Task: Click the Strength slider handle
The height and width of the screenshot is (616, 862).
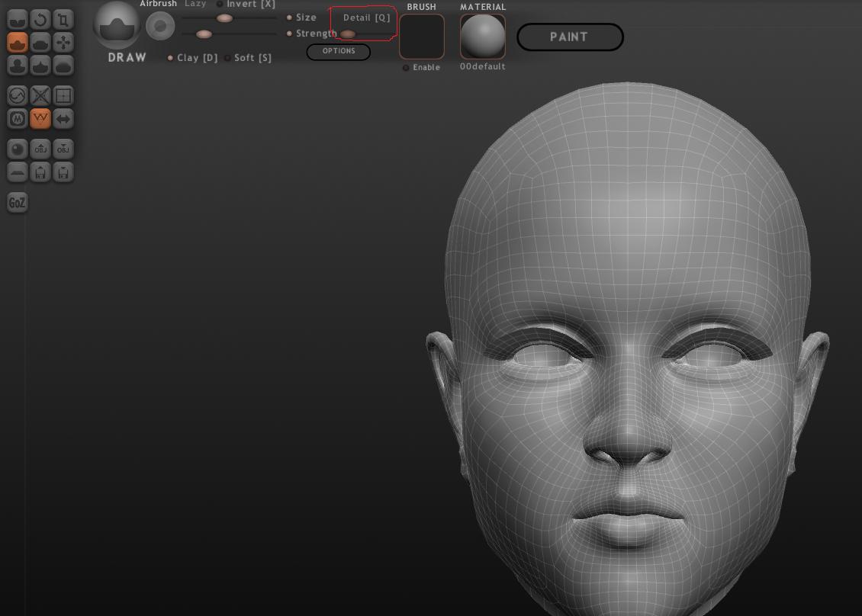Action: pos(204,34)
